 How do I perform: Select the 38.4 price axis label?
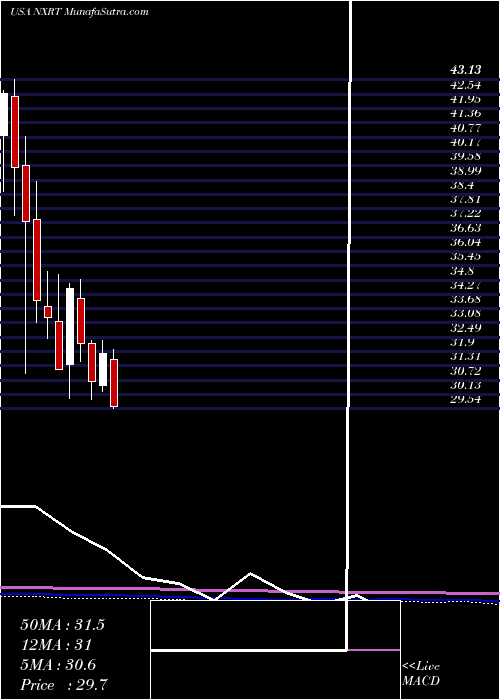462,186
